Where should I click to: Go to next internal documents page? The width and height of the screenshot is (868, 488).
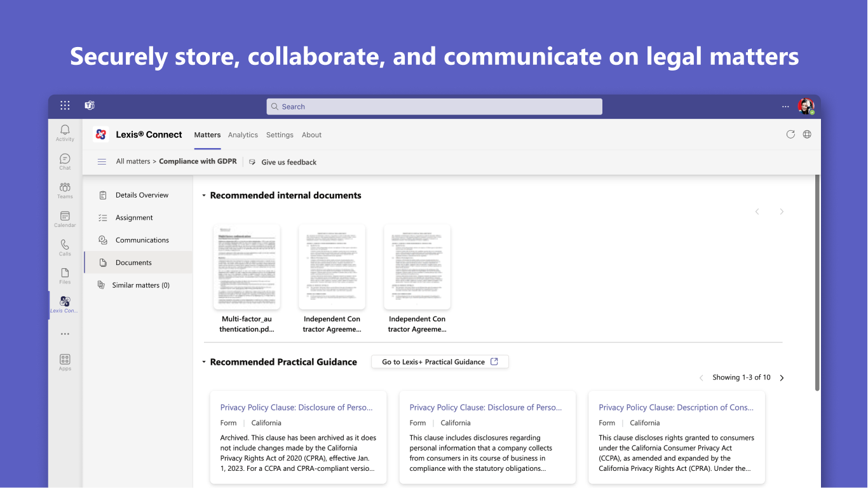pos(782,212)
